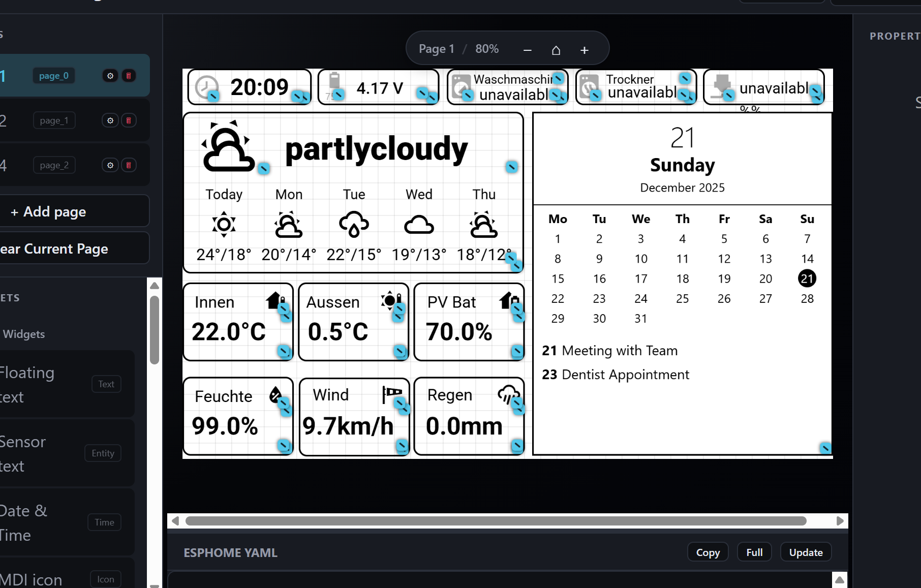This screenshot has height=588, width=921.
Task: Click right arrow of horizontal scrollbar
Action: point(840,521)
